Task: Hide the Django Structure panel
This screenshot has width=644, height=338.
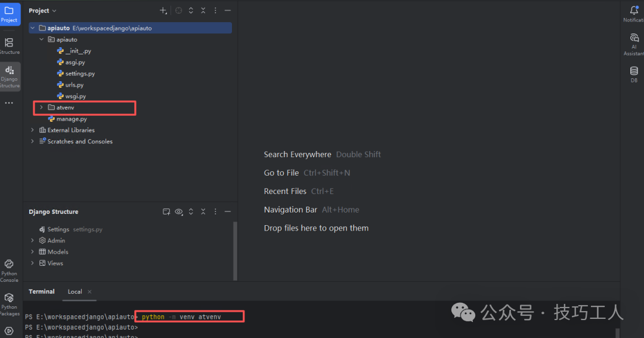Action: click(228, 212)
